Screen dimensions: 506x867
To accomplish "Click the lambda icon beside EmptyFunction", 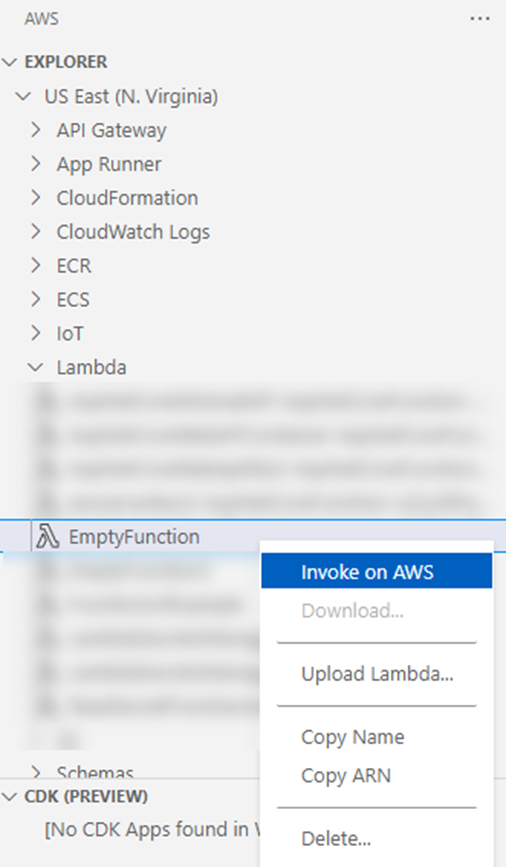I will pyautogui.click(x=48, y=536).
